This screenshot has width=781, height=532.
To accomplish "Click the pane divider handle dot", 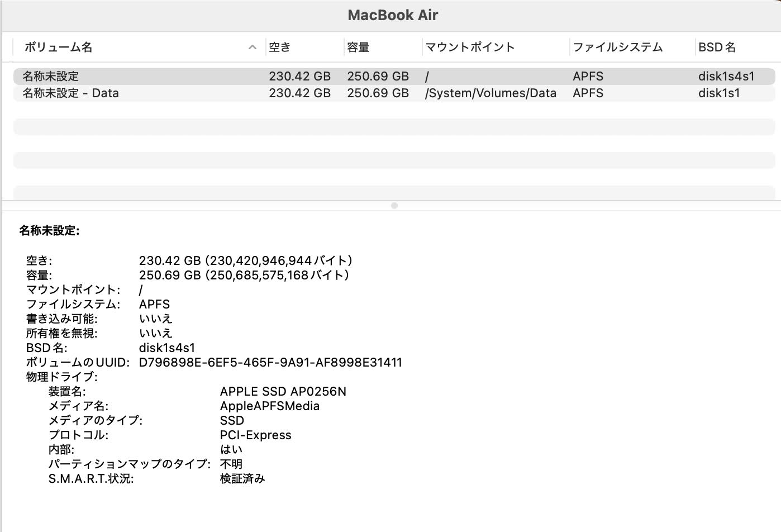I will point(395,206).
